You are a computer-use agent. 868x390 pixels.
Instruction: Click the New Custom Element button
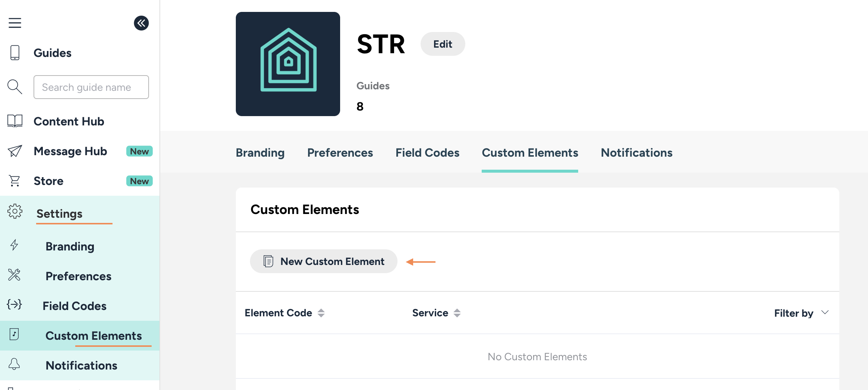pyautogui.click(x=324, y=261)
